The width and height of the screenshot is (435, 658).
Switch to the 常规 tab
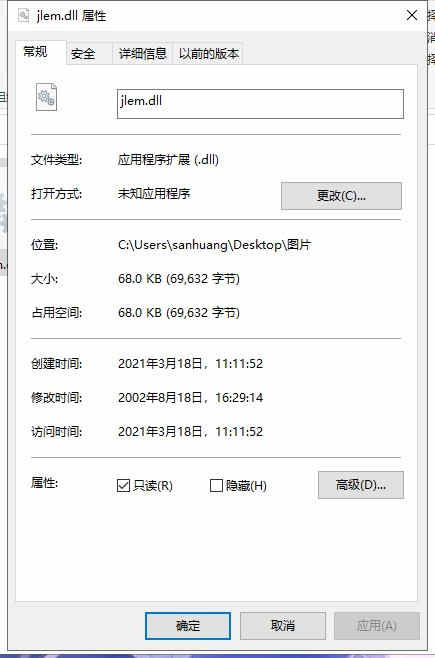coord(36,52)
